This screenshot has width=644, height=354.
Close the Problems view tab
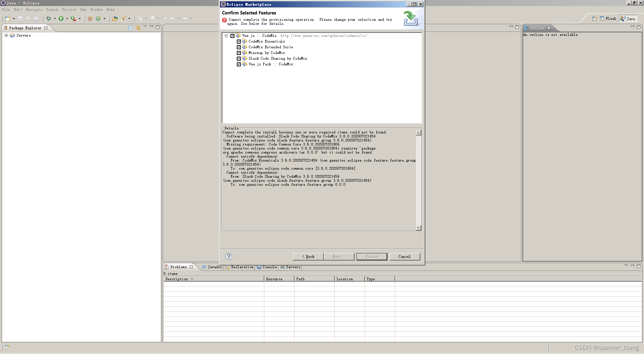(x=191, y=267)
